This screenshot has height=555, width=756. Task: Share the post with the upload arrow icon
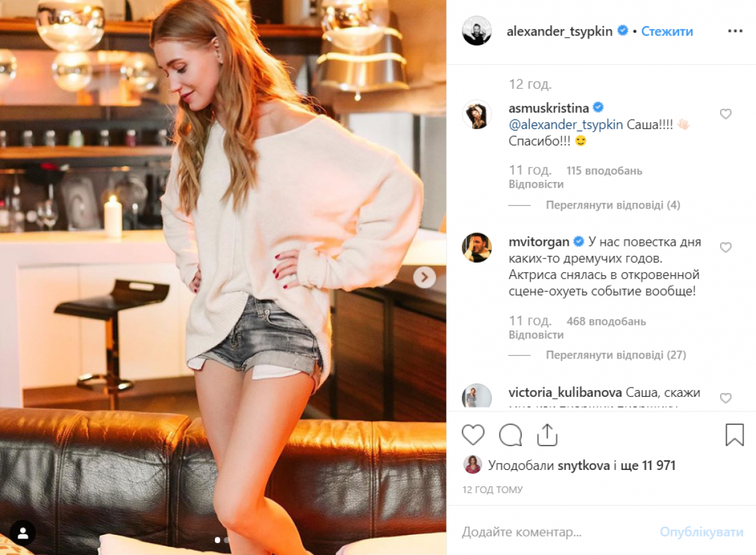click(x=547, y=434)
